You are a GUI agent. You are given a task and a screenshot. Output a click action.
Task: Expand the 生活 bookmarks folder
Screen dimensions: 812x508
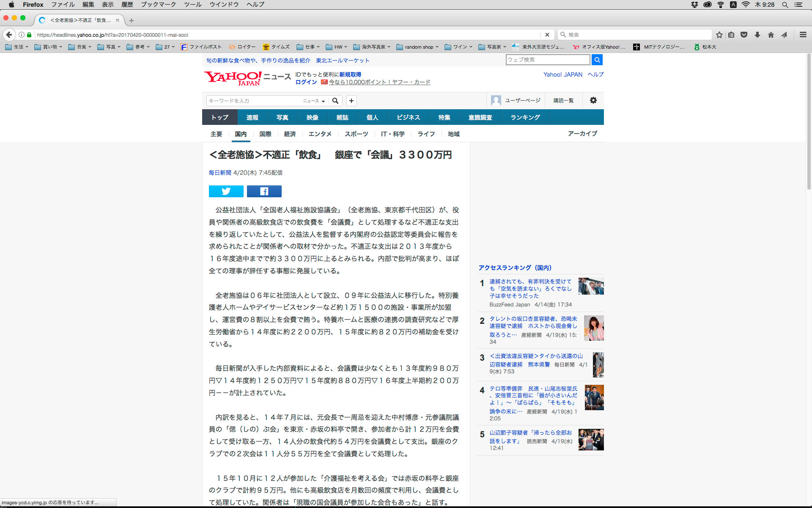coord(17,47)
